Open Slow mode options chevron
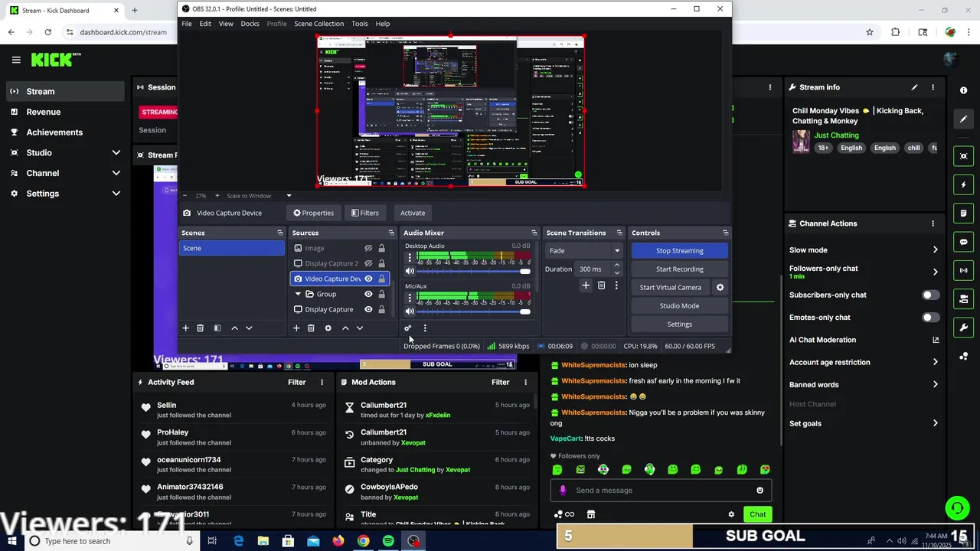The height and width of the screenshot is (551, 980). pos(935,249)
